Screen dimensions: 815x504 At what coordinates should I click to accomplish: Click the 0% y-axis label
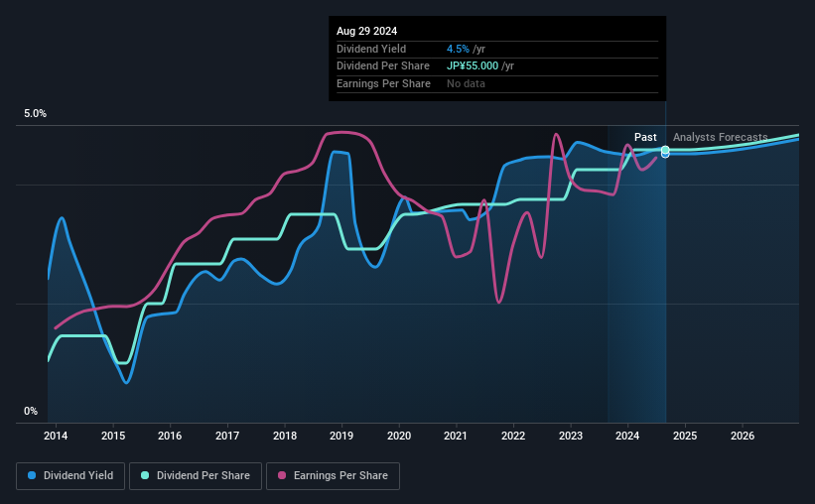click(31, 412)
